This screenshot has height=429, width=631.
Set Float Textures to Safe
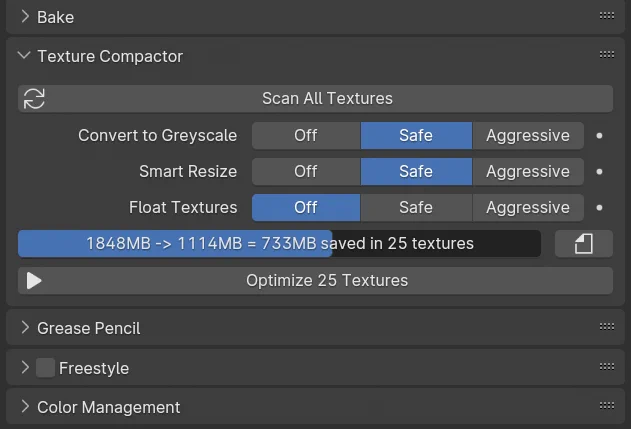pyautogui.click(x=416, y=208)
